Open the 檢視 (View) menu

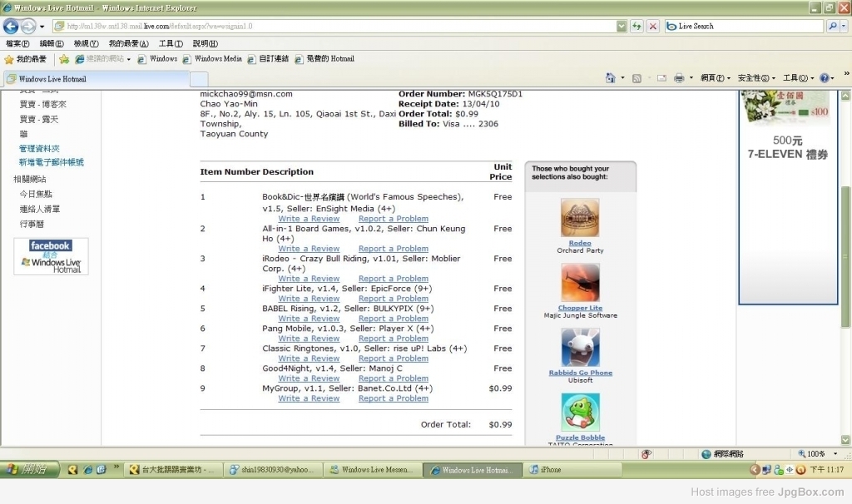click(x=86, y=43)
